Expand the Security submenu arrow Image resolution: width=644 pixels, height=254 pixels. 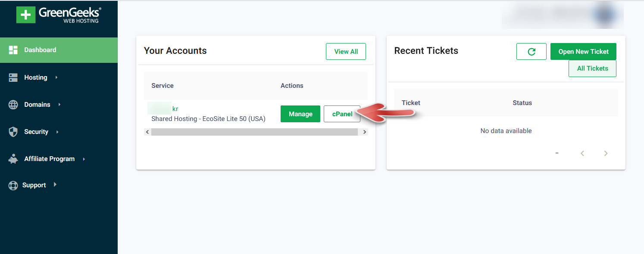57,132
